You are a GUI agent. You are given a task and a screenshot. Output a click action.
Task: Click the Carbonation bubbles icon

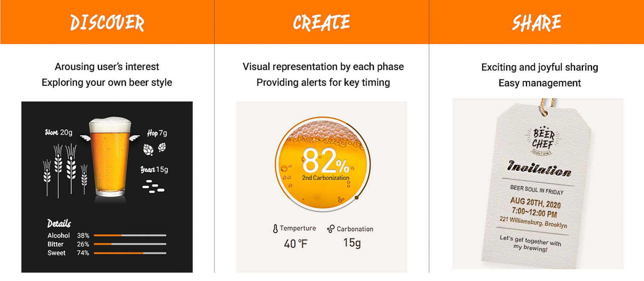click(330, 229)
